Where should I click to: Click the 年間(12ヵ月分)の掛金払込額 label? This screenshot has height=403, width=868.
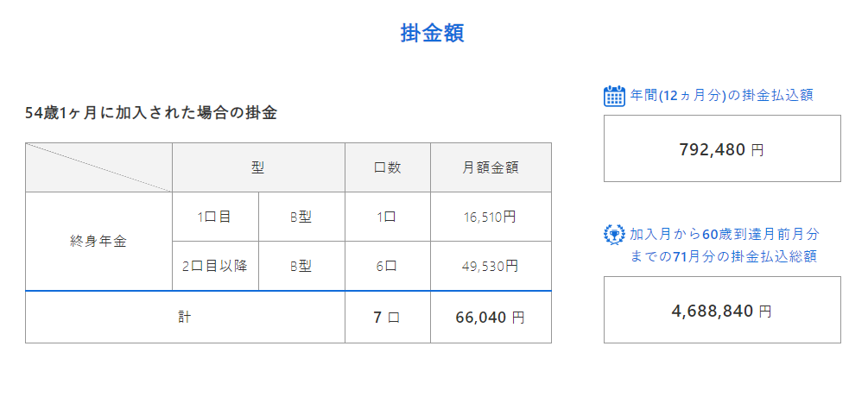[721, 95]
